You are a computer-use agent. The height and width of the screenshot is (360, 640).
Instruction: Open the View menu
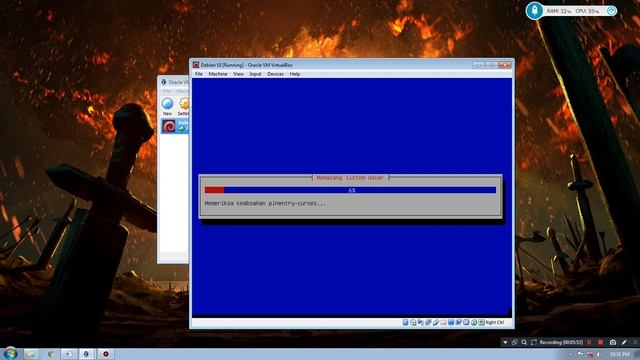(x=238, y=74)
